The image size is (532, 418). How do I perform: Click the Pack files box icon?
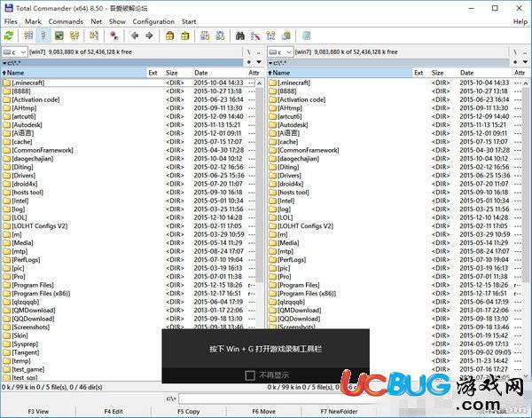169,35
